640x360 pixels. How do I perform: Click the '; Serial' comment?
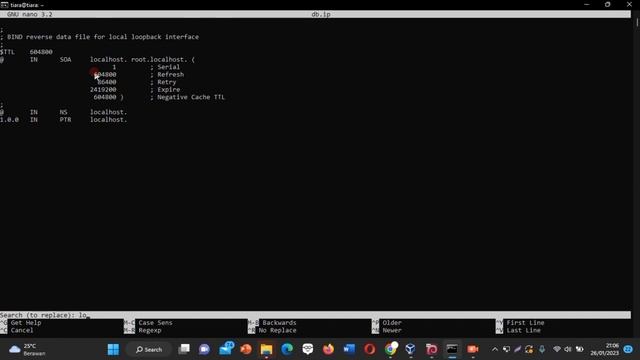tap(165, 67)
